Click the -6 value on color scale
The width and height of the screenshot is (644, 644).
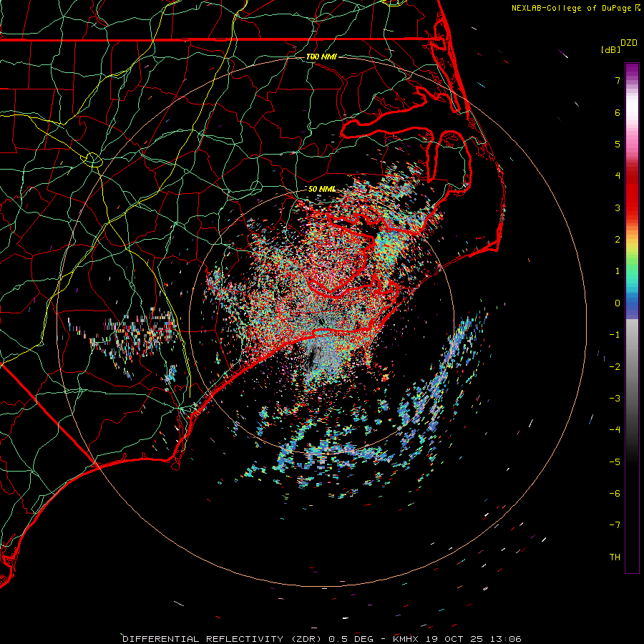coord(615,494)
